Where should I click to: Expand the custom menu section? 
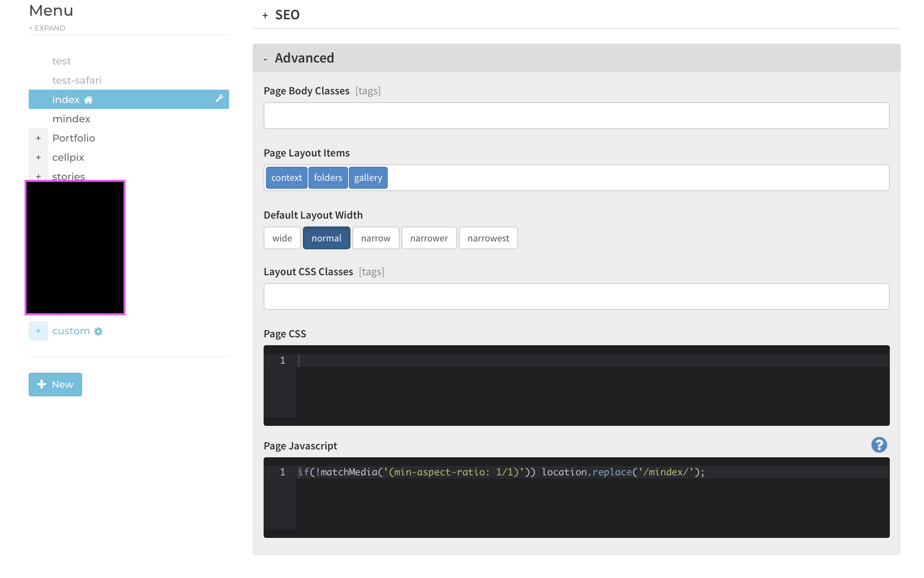(x=38, y=331)
